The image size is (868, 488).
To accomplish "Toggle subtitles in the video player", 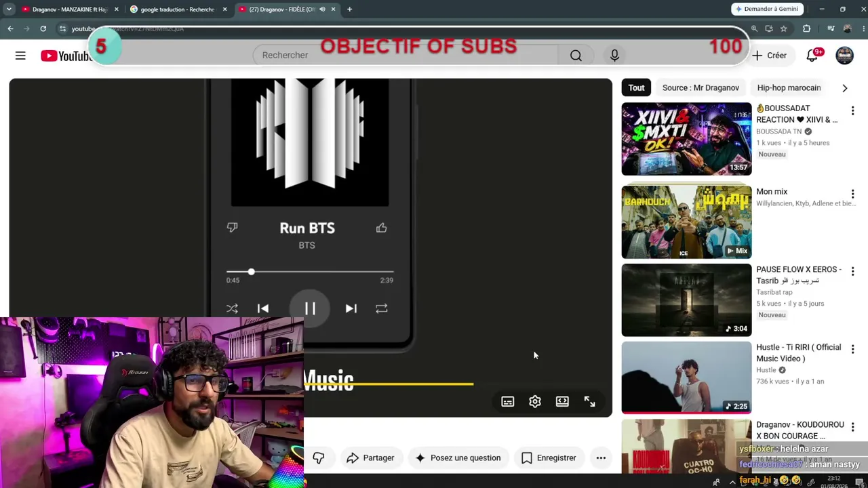I will point(508,402).
